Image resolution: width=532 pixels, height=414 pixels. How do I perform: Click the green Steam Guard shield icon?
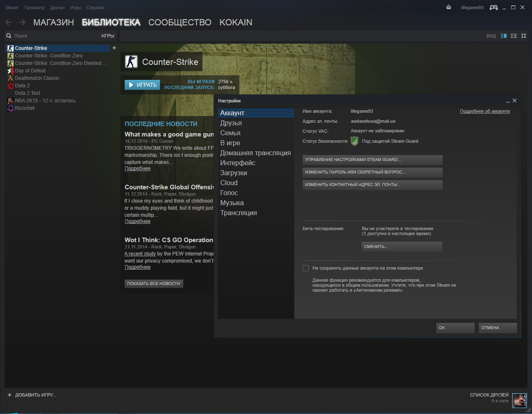[x=355, y=141]
